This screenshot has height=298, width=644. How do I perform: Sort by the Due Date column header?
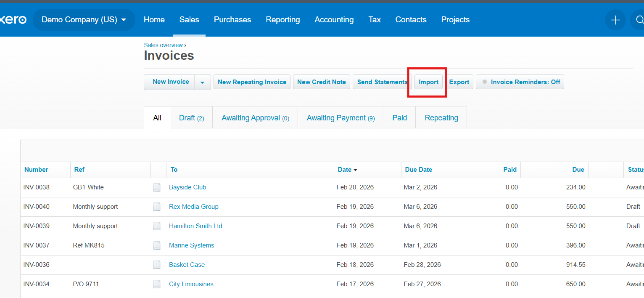click(419, 170)
